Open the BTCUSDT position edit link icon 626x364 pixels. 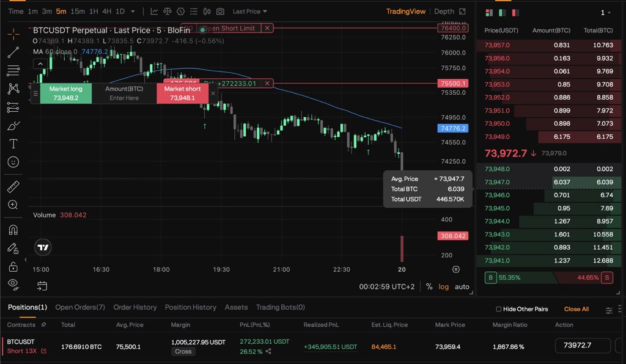click(x=43, y=351)
